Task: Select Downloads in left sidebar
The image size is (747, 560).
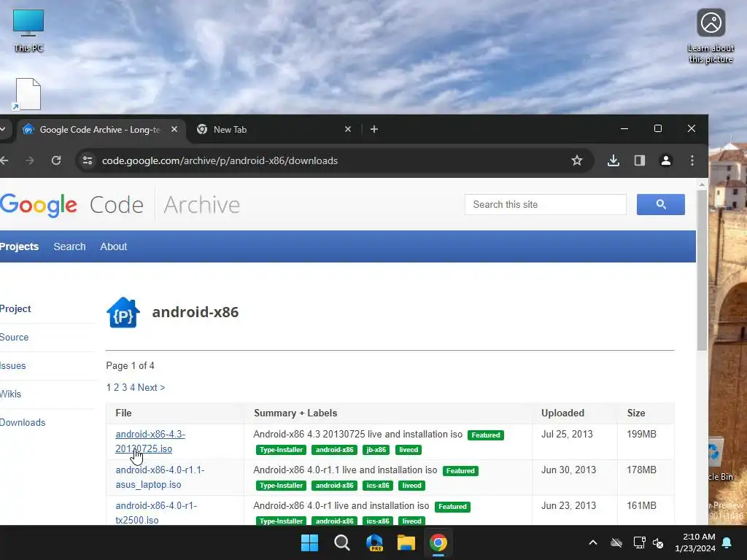Action: point(23,422)
